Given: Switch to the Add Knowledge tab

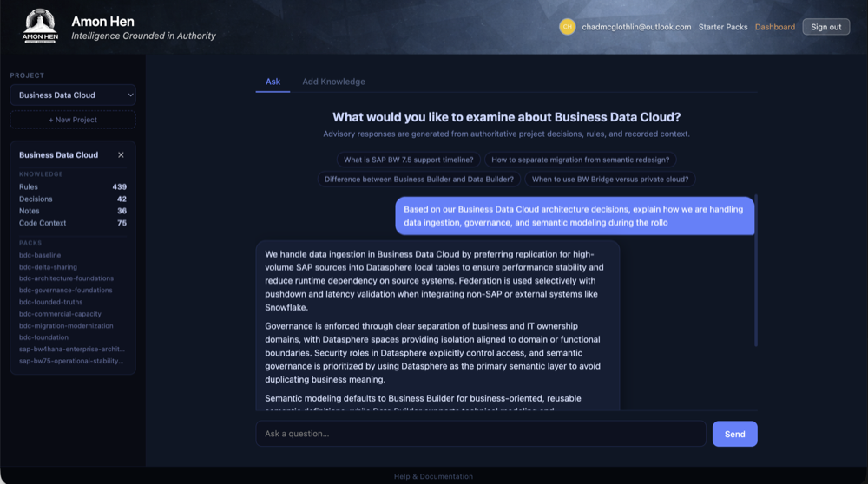Looking at the screenshot, I should (333, 82).
